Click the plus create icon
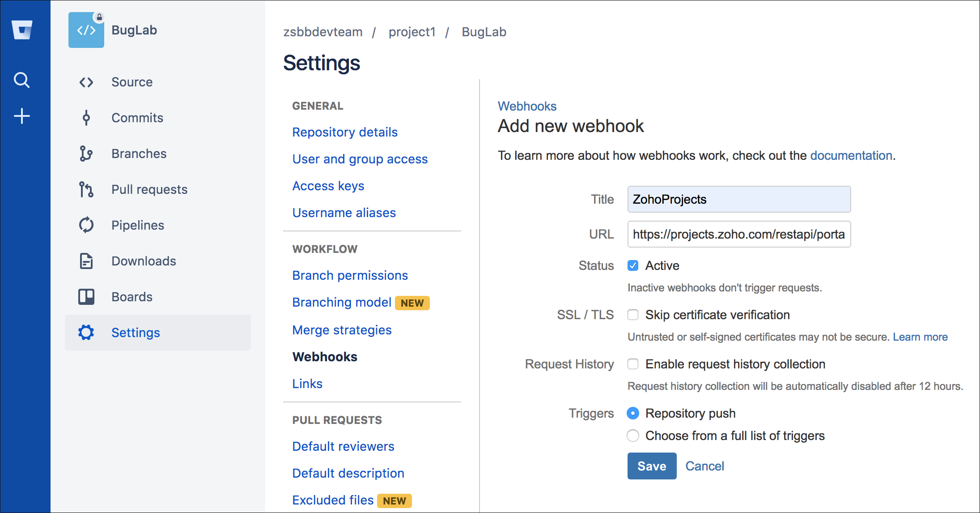The image size is (980, 513). coord(22,116)
